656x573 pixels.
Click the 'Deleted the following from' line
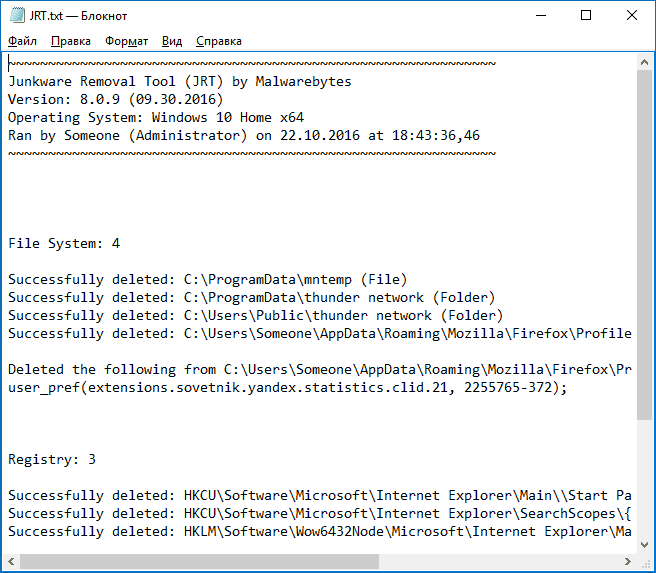point(320,369)
